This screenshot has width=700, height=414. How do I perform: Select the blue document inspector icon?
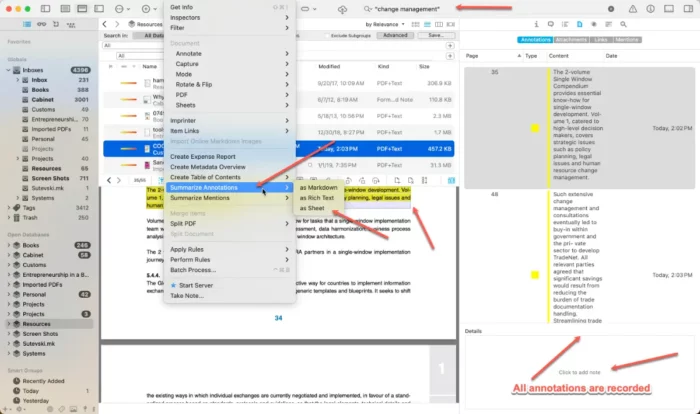(579, 24)
